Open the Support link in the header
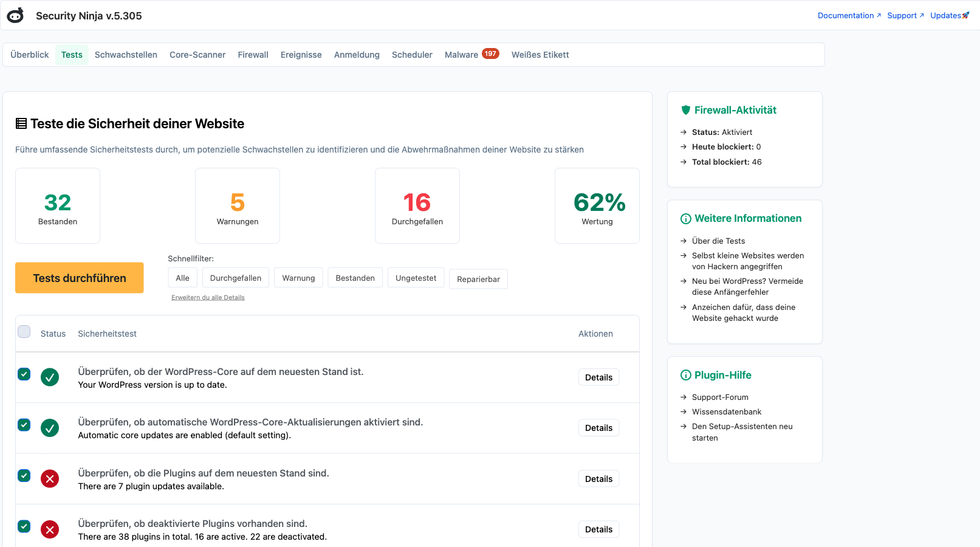 [x=905, y=16]
